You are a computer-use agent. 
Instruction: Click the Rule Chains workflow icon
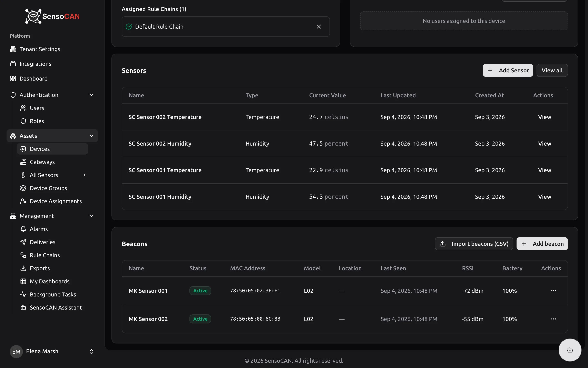pos(23,255)
